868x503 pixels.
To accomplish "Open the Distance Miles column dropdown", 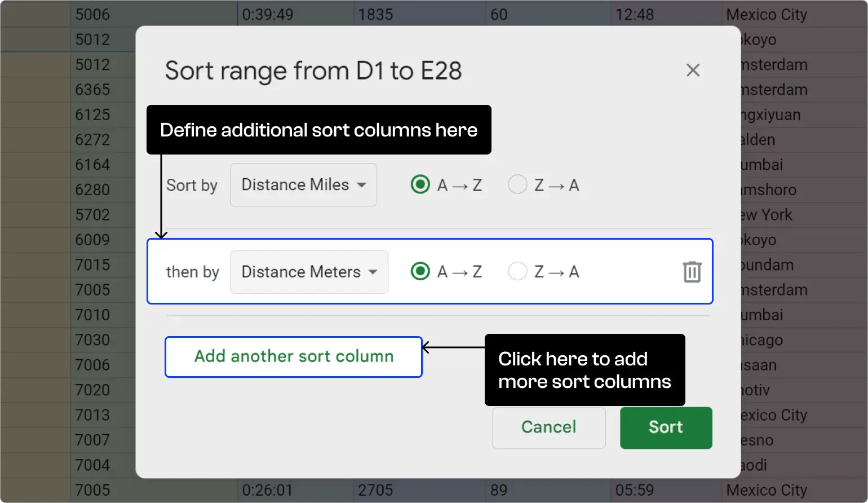I will click(x=303, y=185).
